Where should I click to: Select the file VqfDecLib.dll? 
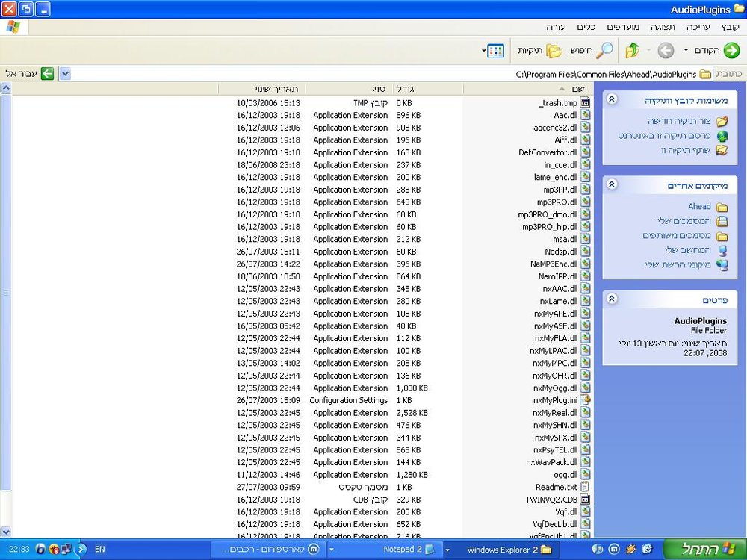(x=555, y=524)
